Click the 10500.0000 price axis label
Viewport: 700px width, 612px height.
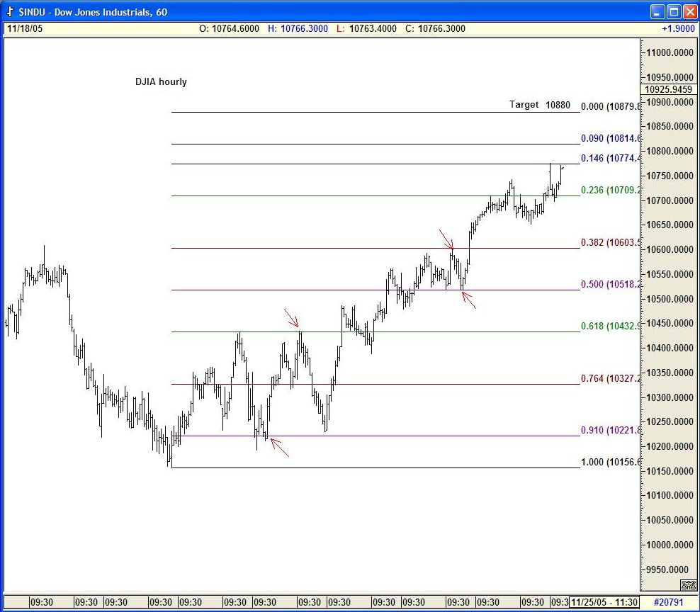pyautogui.click(x=670, y=299)
